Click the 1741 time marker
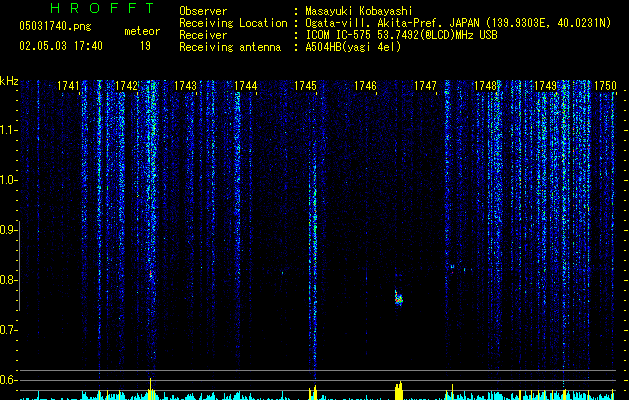Screen dimensions: 629x400 [x=68, y=86]
